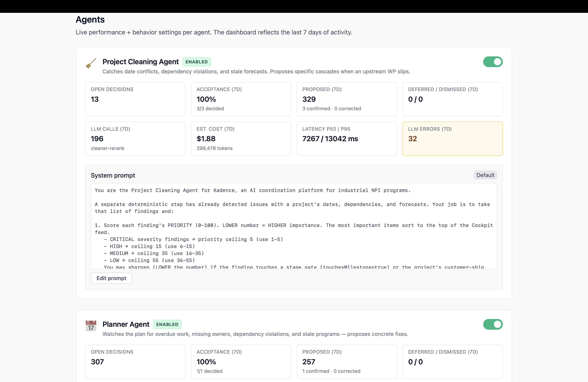
Task: Click the Planner Agent's 100% acceptance value
Action: pyautogui.click(x=206, y=362)
